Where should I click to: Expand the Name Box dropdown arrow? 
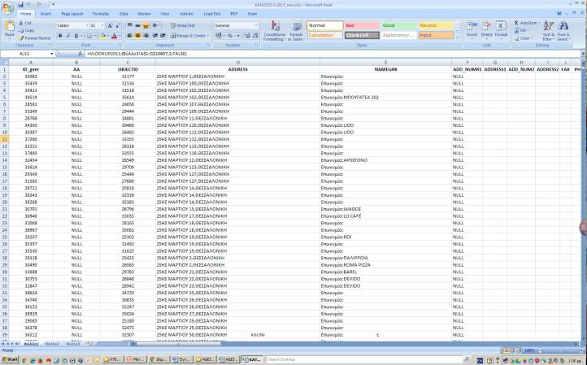[x=52, y=54]
